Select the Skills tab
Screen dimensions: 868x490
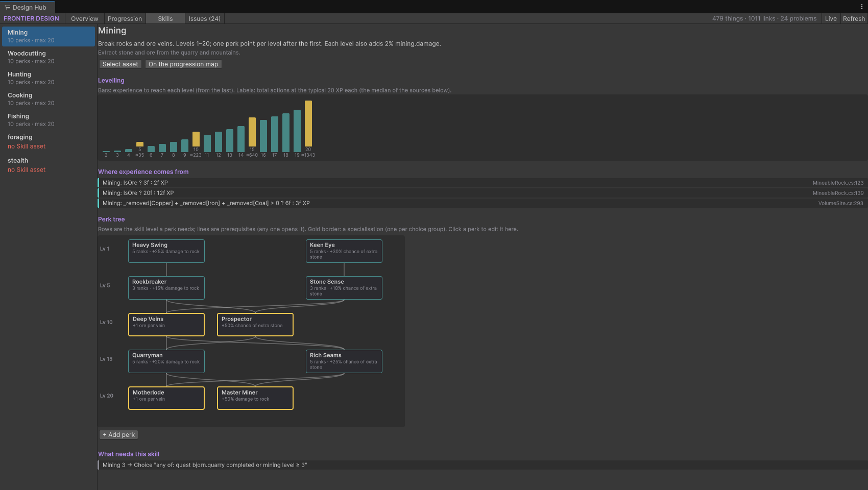(x=165, y=19)
